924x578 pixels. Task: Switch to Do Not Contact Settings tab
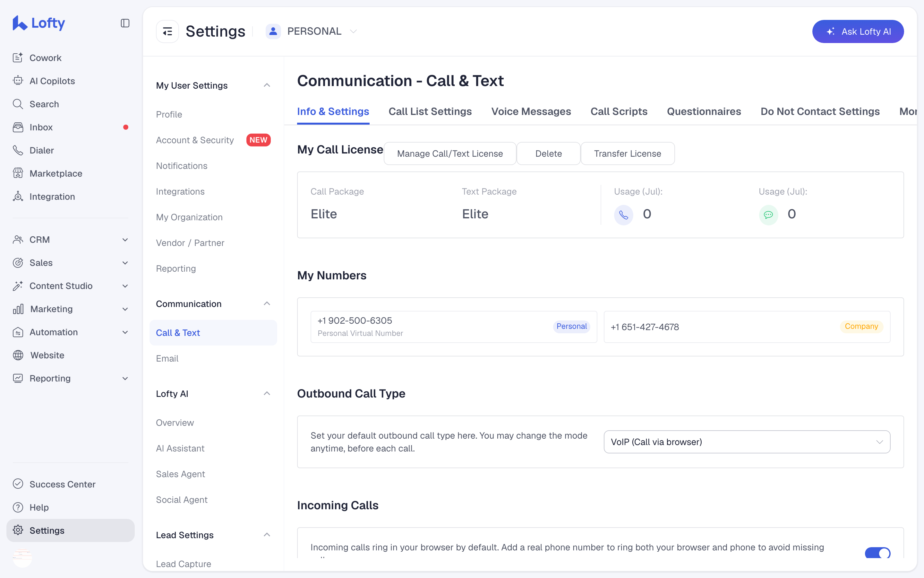pyautogui.click(x=820, y=112)
